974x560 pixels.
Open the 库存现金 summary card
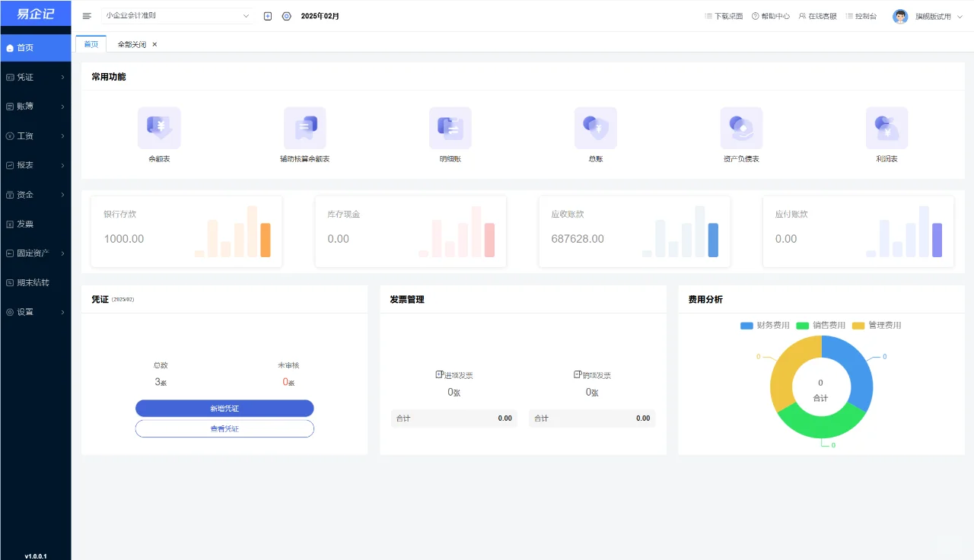(x=410, y=231)
